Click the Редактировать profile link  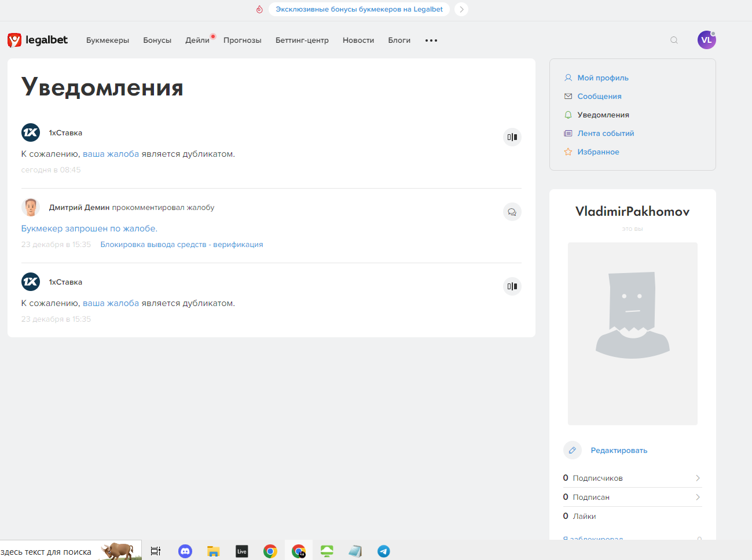[619, 450]
